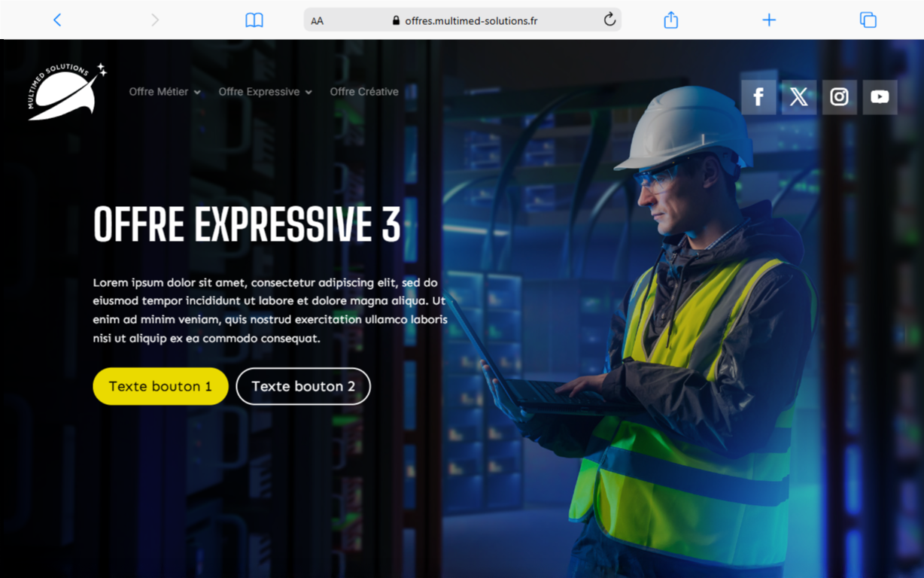
Task: Open the X (Twitter) social icon
Action: click(799, 97)
